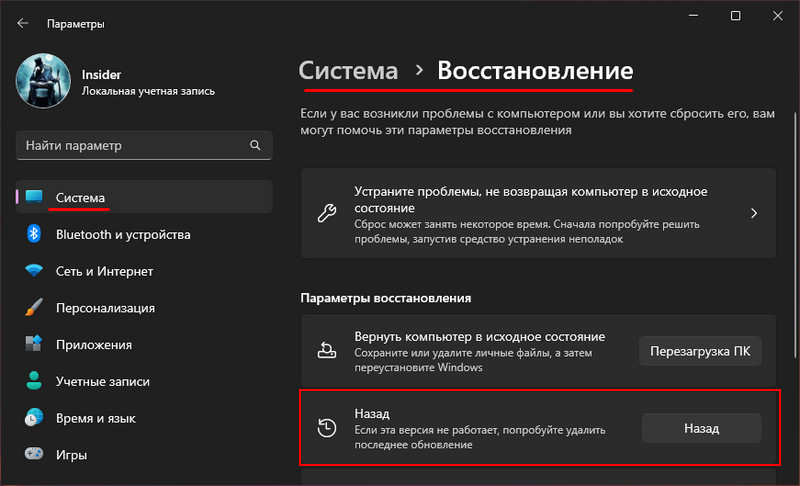Close the Параметры window
This screenshot has width=800, height=486.
coord(778,16)
